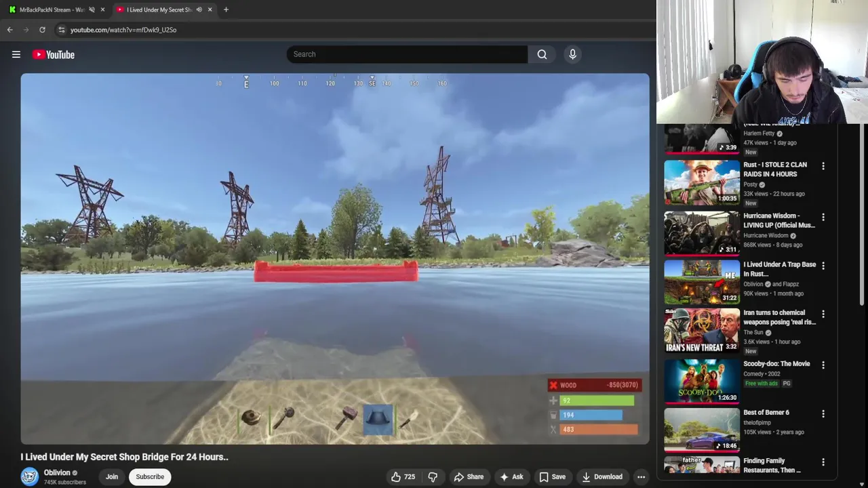Share the video

469,477
